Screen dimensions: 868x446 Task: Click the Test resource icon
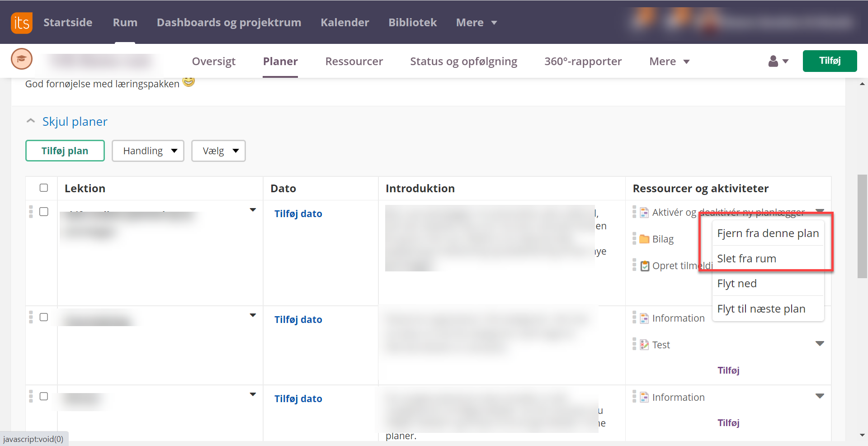tap(644, 345)
